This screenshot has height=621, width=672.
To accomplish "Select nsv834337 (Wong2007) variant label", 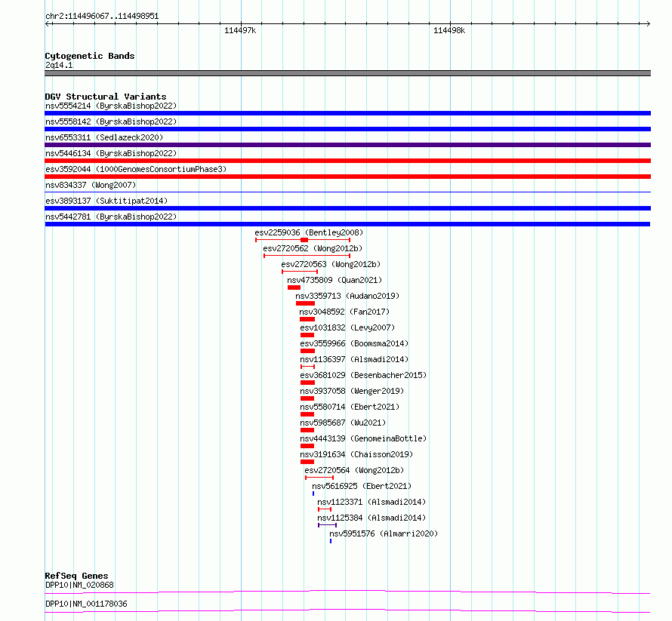I will (x=91, y=185).
